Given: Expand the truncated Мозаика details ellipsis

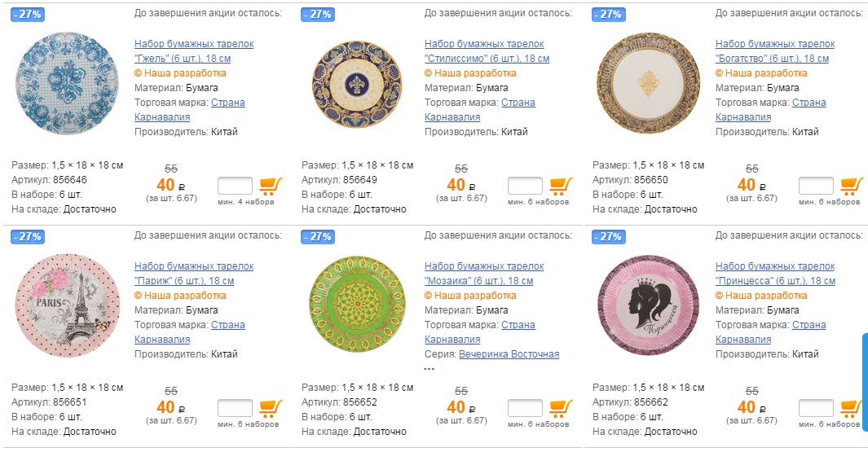Looking at the screenshot, I should (430, 368).
